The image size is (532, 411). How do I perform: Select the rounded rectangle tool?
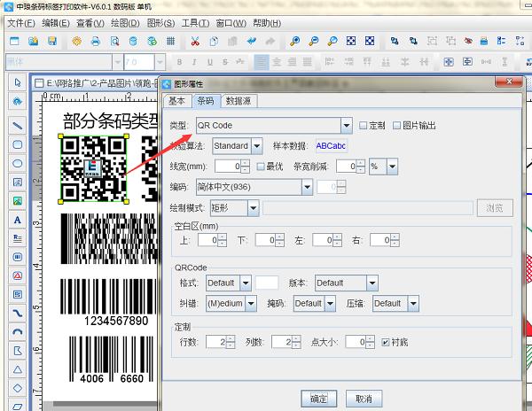[x=17, y=143]
